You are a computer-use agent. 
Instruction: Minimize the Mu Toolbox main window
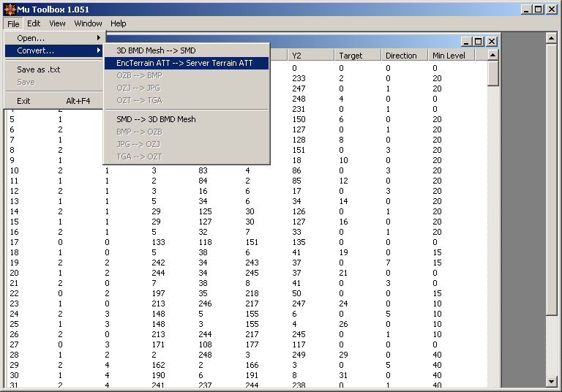click(x=526, y=10)
